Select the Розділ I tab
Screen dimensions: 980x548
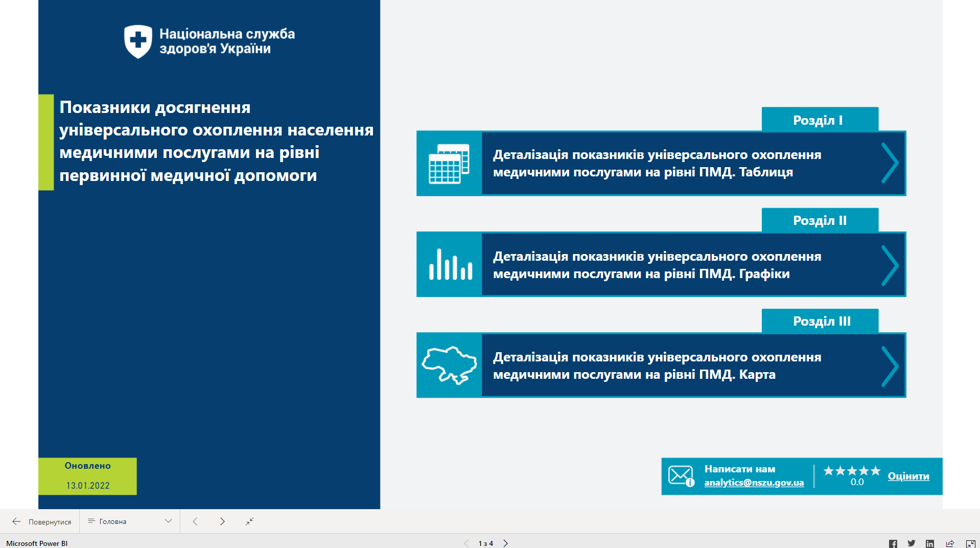click(820, 120)
